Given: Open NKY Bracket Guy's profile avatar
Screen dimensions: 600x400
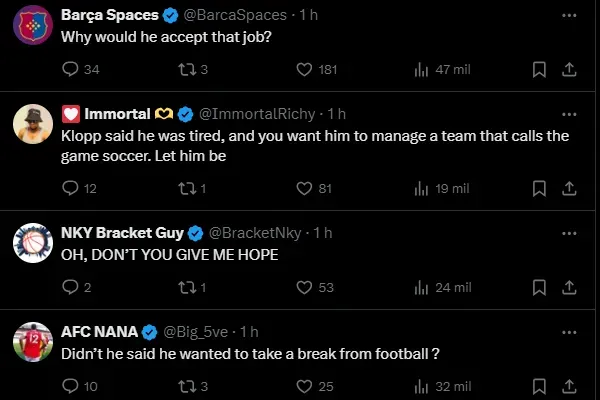Looking at the screenshot, I should click(x=33, y=241).
